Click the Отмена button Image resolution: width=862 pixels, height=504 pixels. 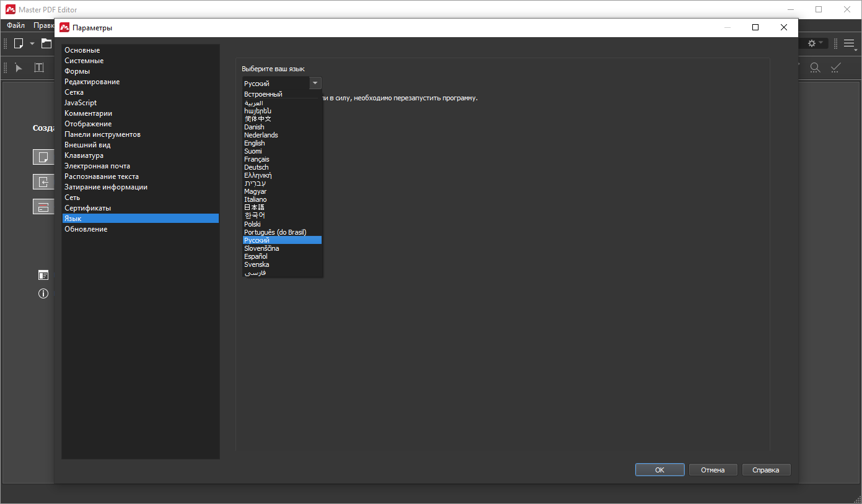(713, 470)
